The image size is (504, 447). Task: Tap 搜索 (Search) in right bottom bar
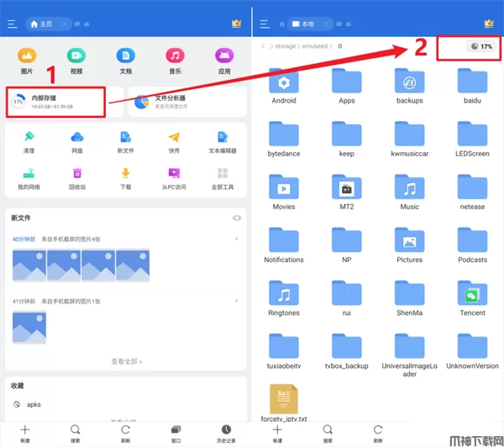pyautogui.click(x=328, y=434)
